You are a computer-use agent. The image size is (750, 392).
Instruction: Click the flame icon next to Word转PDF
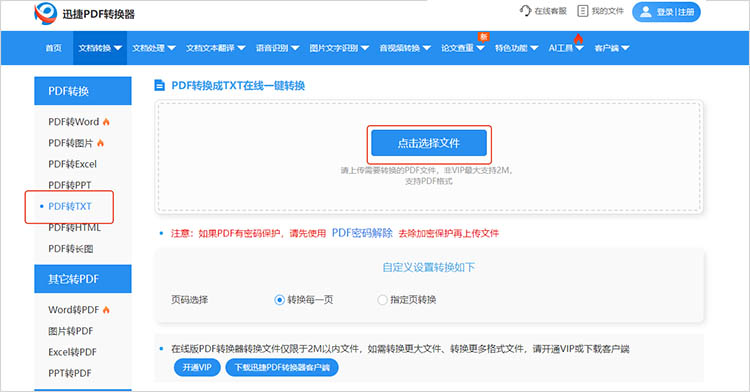106,310
